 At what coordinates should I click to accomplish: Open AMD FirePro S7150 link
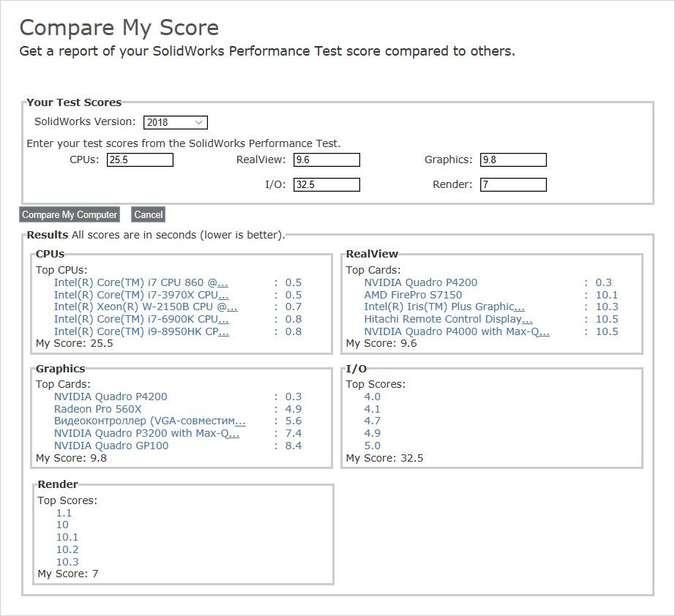tap(413, 295)
